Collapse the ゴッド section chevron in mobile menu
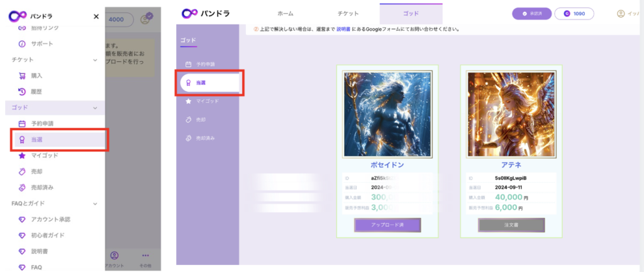The width and height of the screenshot is (644, 272). [x=95, y=108]
